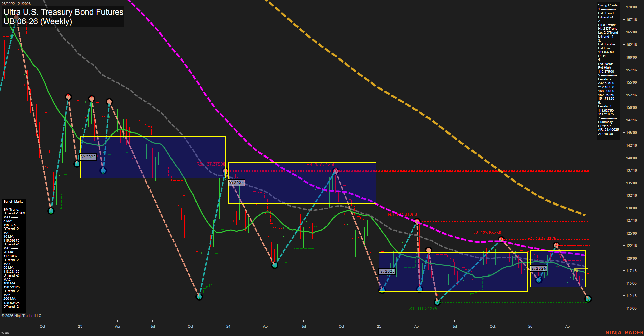Click the 115.59375 moving average value
644x336 pixels.
pos(11,241)
